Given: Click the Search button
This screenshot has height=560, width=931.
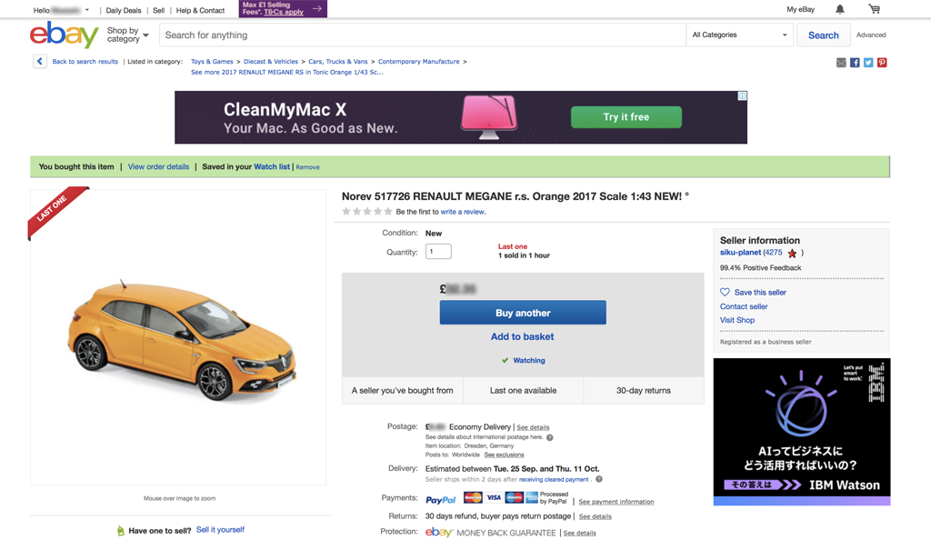Looking at the screenshot, I should 824,35.
